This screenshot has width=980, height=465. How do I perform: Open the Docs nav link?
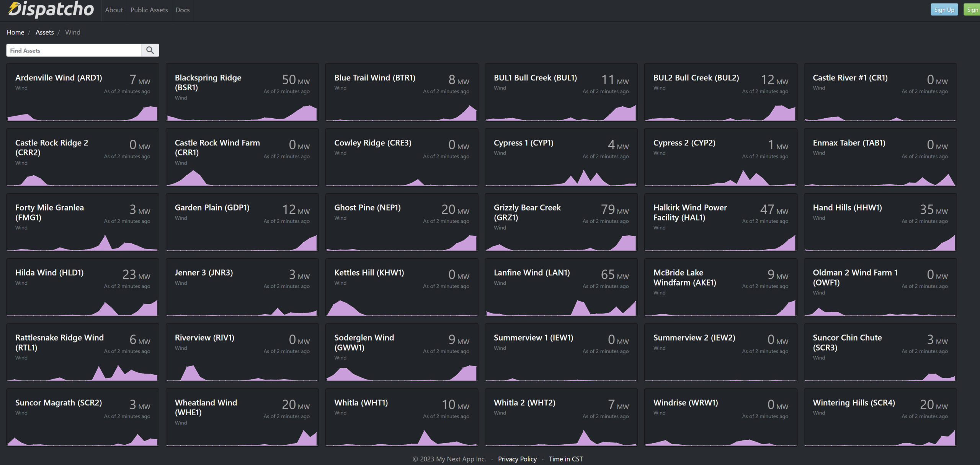[x=182, y=10]
